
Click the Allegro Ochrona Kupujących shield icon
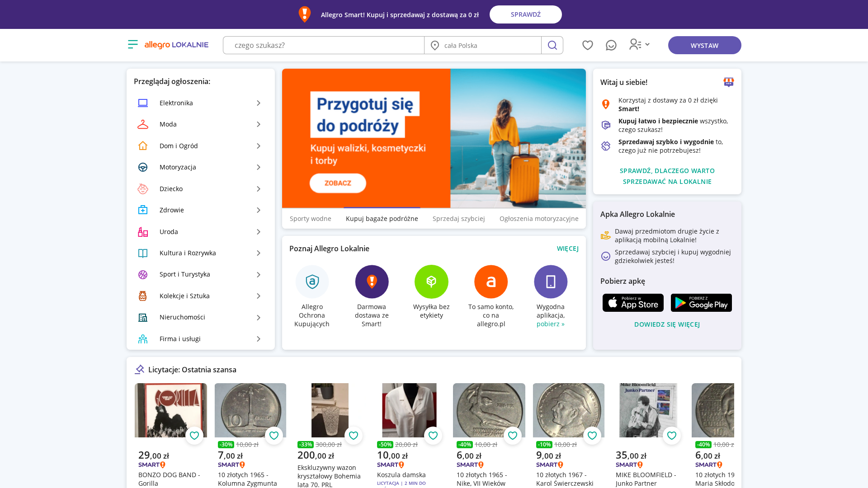pos(312,282)
